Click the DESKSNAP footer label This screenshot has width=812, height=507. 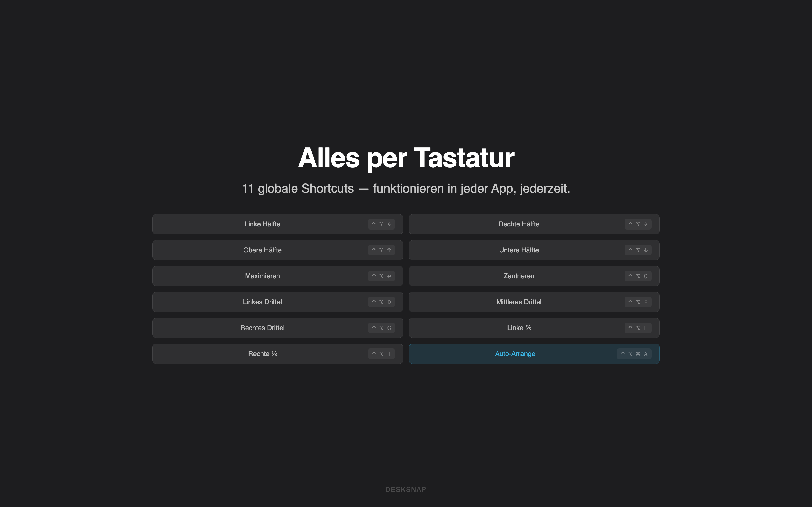[x=406, y=489]
